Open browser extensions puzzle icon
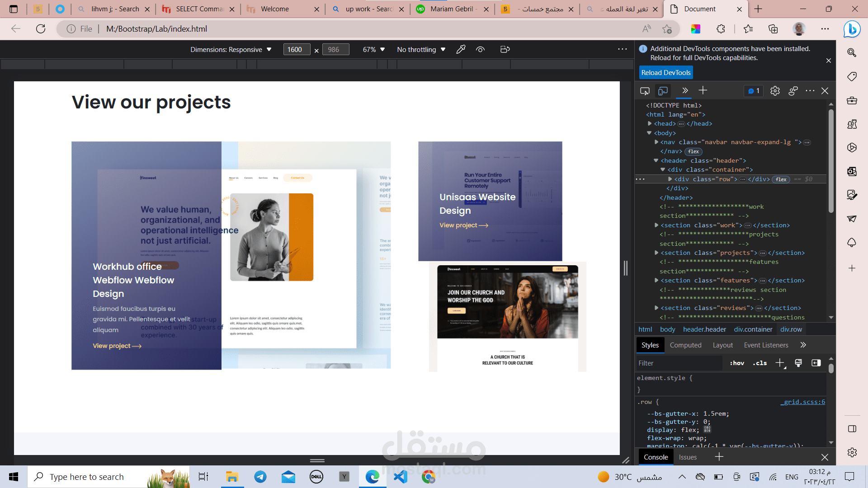 (721, 29)
